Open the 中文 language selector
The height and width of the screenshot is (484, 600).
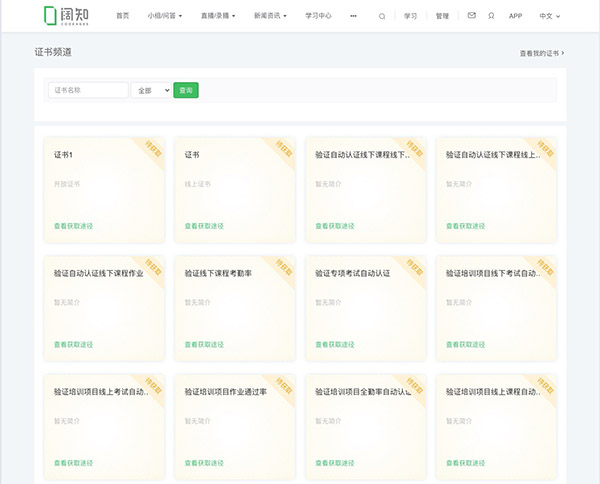tap(549, 16)
